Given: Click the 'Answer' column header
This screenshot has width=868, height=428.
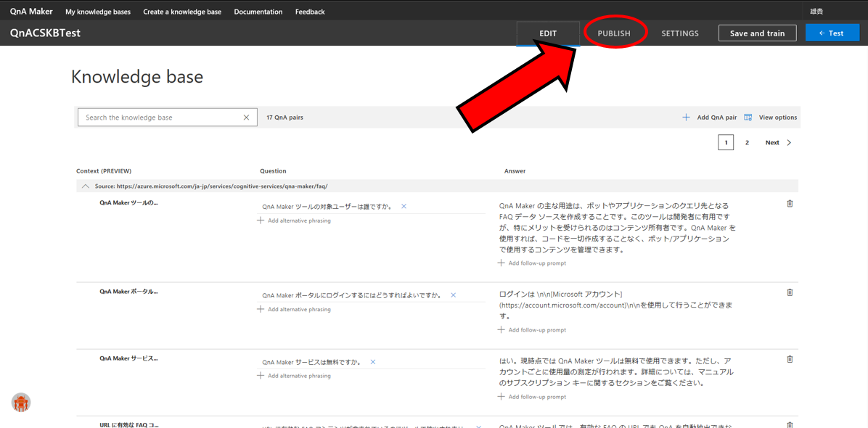Looking at the screenshot, I should click(x=515, y=171).
